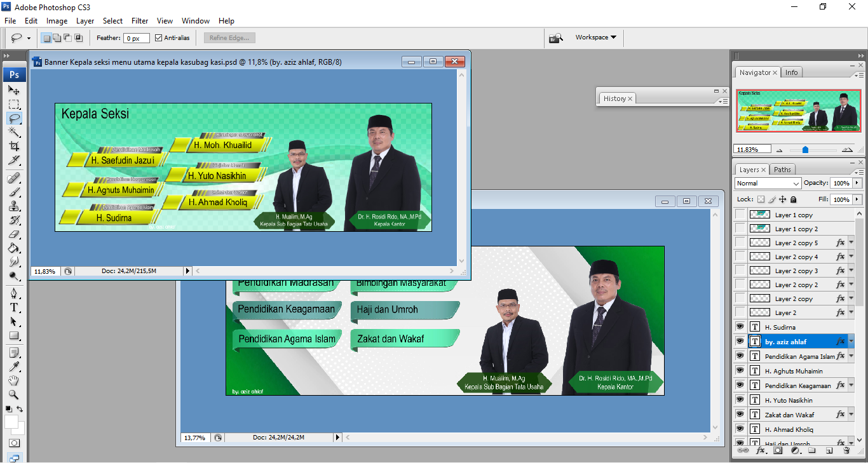Viewport: 868px width, 463px height.
Task: Select the Healing Brush tool
Action: (14, 178)
